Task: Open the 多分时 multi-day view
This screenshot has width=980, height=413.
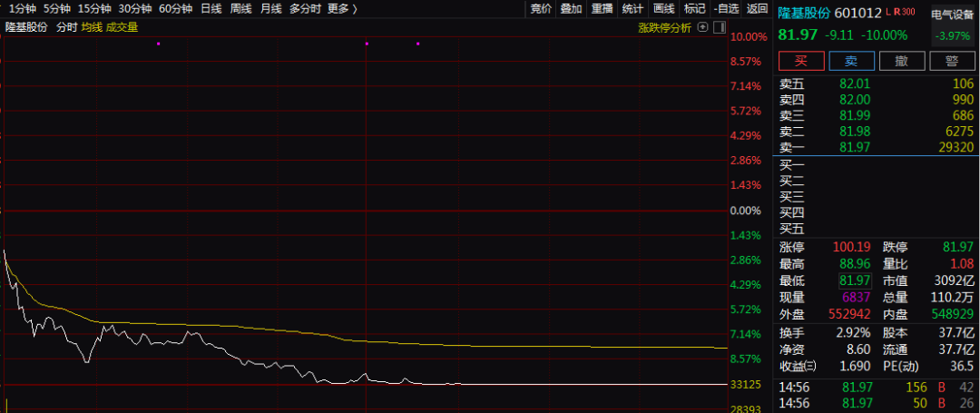Action: 306,9
